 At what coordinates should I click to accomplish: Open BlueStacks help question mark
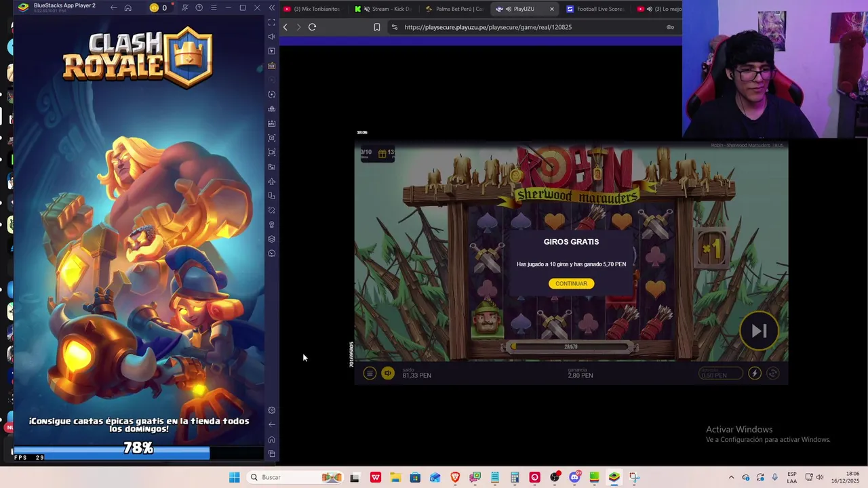199,7
